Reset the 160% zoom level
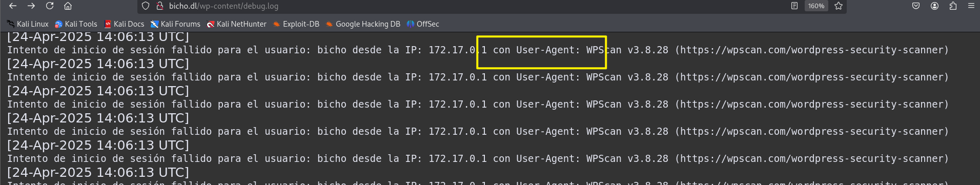Viewport: 980px width, 185px height. [816, 6]
